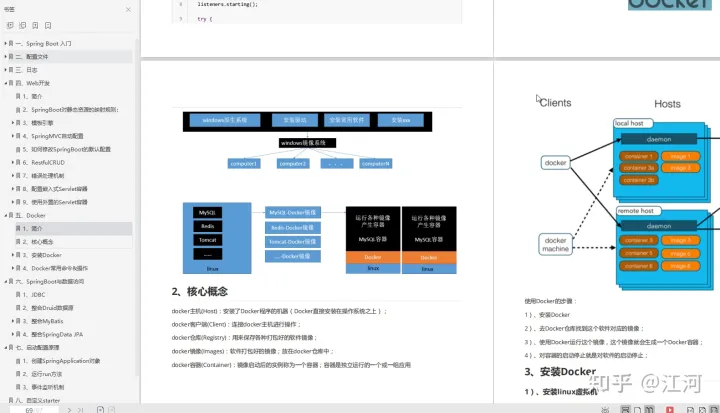Open bookmark 八、自定义starter
Screen dimensions: 720x413
pos(39,400)
